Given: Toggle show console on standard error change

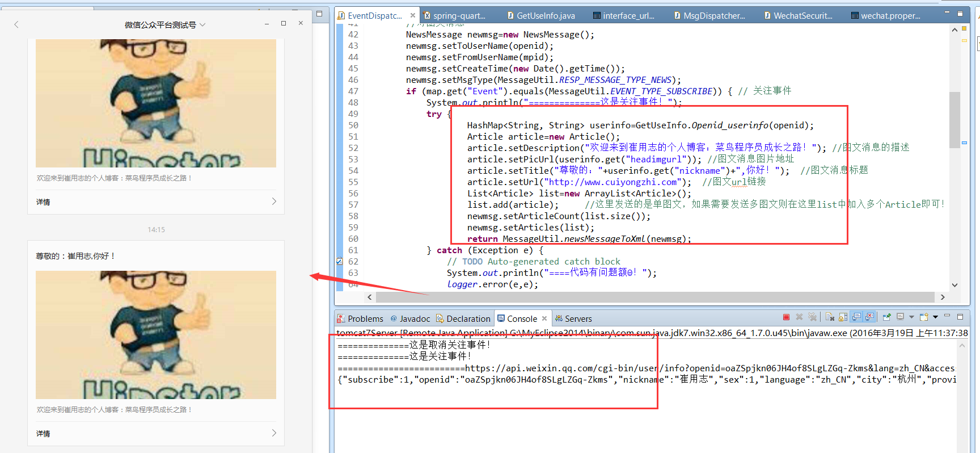Looking at the screenshot, I should point(869,317).
